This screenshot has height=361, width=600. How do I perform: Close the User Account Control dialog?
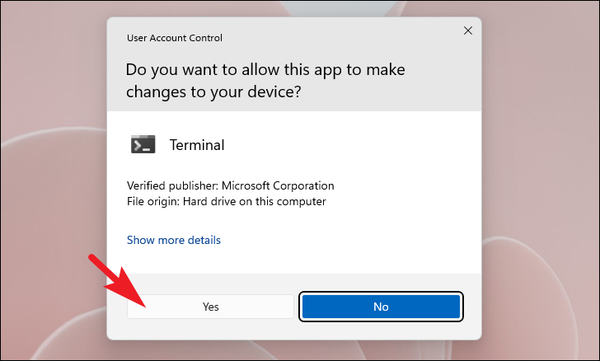coord(468,31)
